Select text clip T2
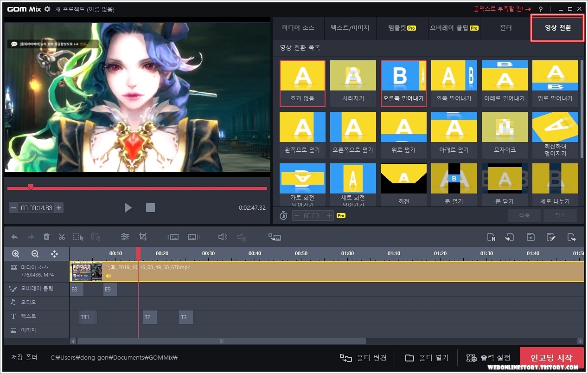 click(x=150, y=317)
